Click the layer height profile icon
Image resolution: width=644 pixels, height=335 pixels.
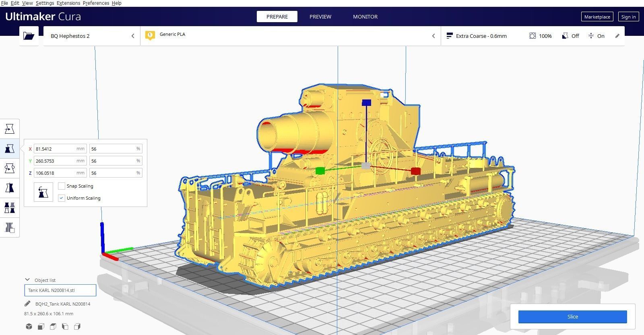click(450, 36)
